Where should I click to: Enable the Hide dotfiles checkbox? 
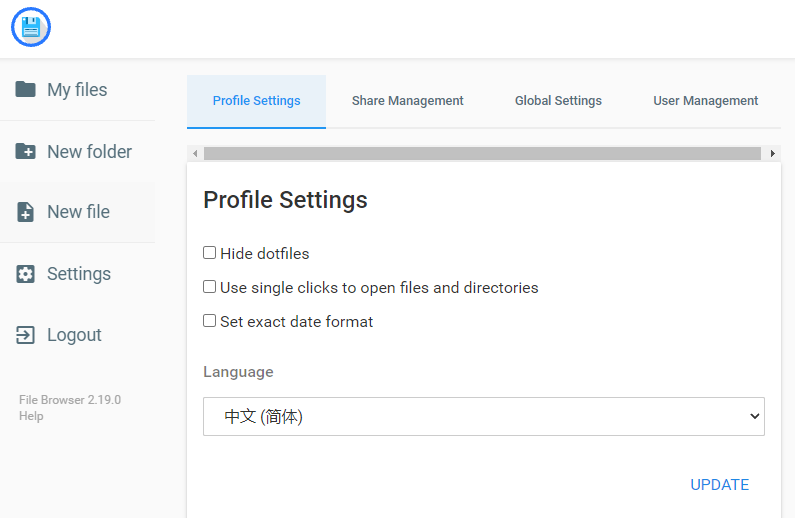pyautogui.click(x=210, y=253)
